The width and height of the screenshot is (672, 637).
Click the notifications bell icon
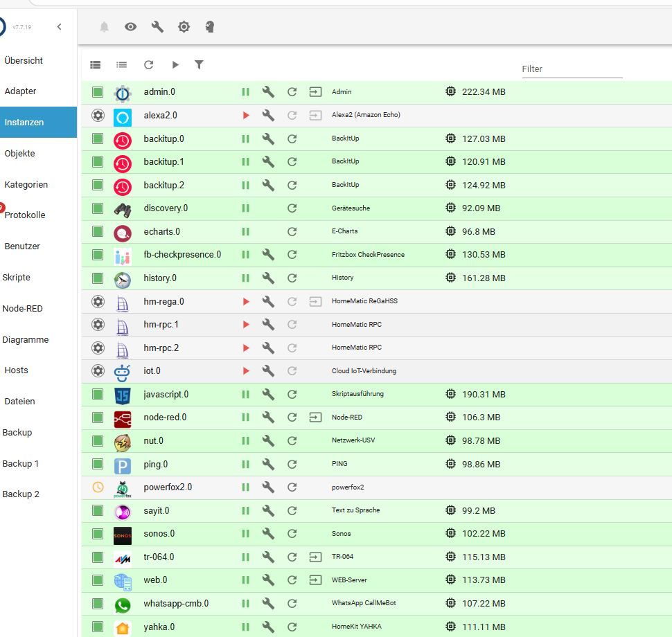pyautogui.click(x=104, y=27)
